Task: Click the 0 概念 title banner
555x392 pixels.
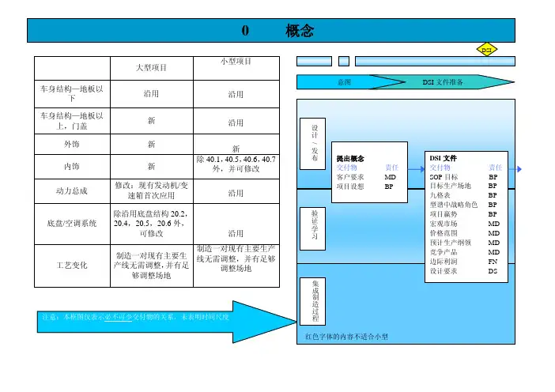Action: pos(277,31)
